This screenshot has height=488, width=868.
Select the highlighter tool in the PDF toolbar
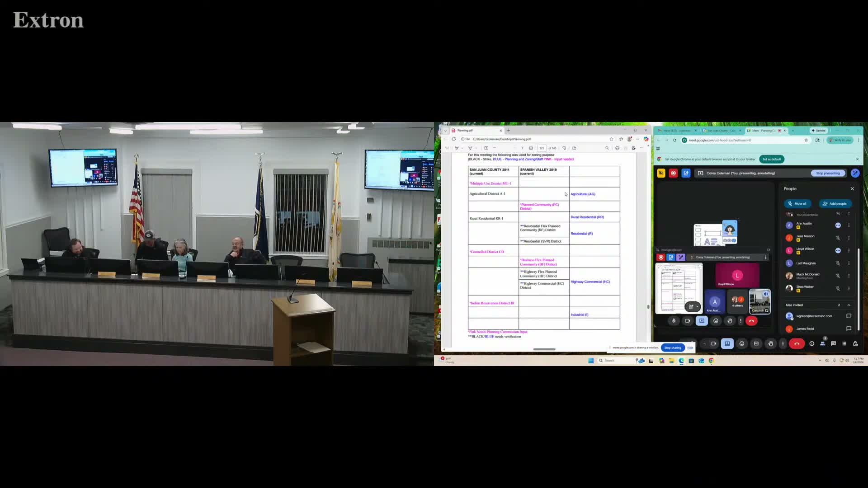tap(470, 148)
